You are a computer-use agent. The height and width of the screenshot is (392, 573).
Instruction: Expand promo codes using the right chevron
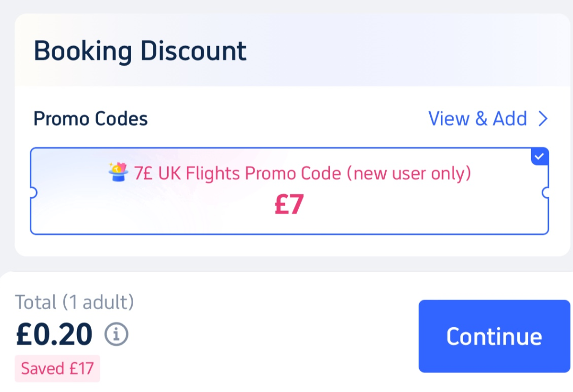[x=543, y=119]
